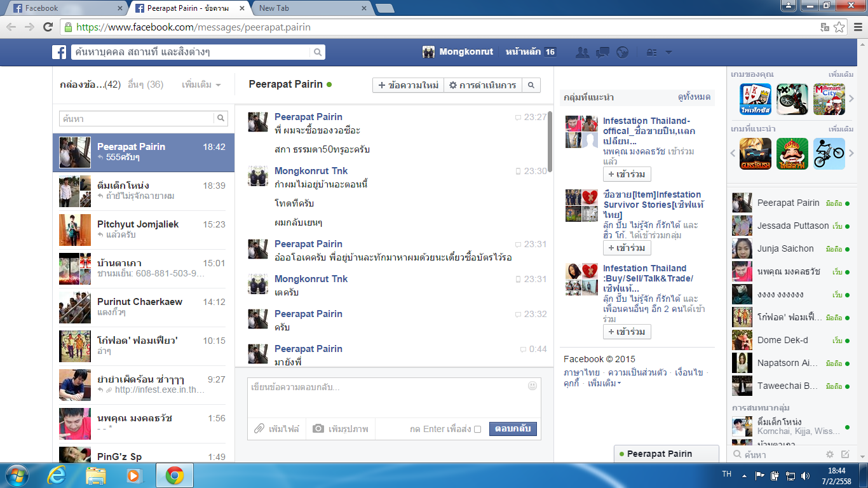This screenshot has width=868, height=488.
Task: Open บ้านตาเภา conversation in inbox
Action: point(144,269)
